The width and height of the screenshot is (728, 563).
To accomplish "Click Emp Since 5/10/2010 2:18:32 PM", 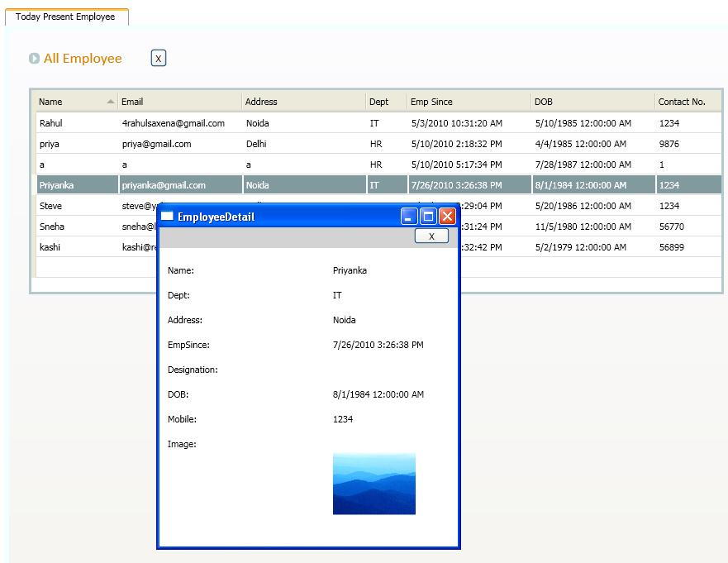I will 456,144.
